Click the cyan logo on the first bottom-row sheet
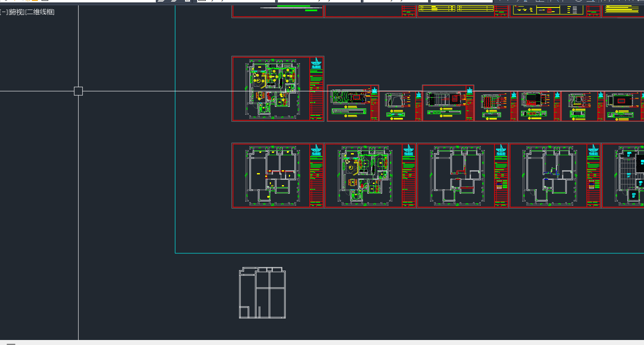 pyautogui.click(x=316, y=150)
